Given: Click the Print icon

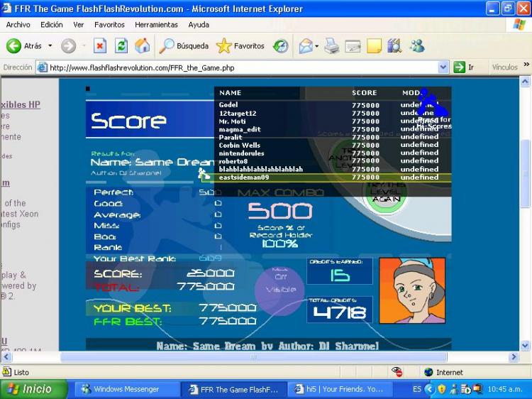Looking at the screenshot, I should tap(331, 46).
